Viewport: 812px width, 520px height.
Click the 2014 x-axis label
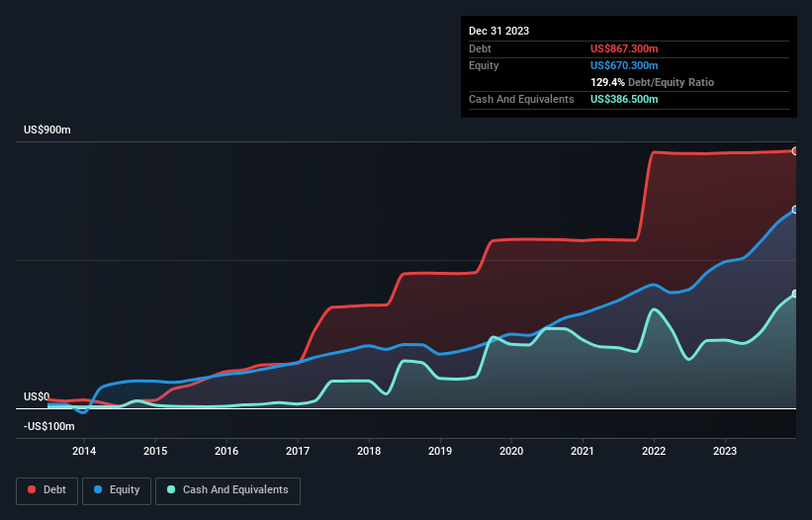pos(84,451)
